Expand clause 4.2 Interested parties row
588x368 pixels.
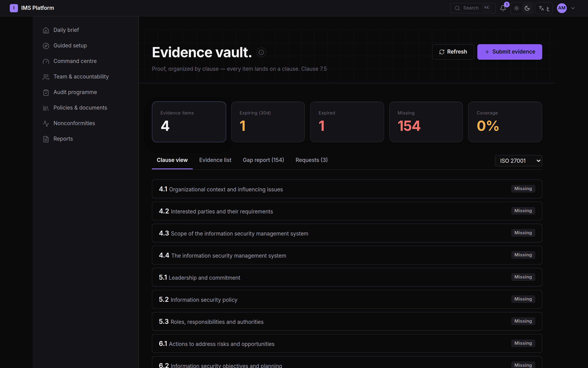click(347, 211)
